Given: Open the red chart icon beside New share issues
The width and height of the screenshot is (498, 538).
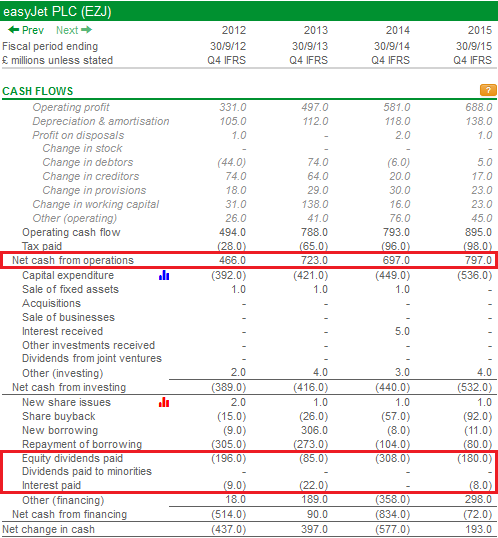Looking at the screenshot, I should 164,402.
